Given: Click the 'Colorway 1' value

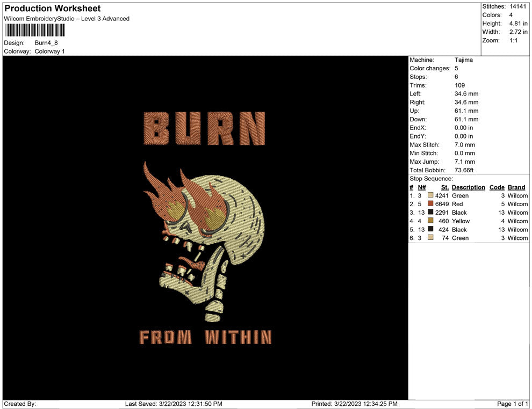Looking at the screenshot, I should pyautogui.click(x=49, y=51).
